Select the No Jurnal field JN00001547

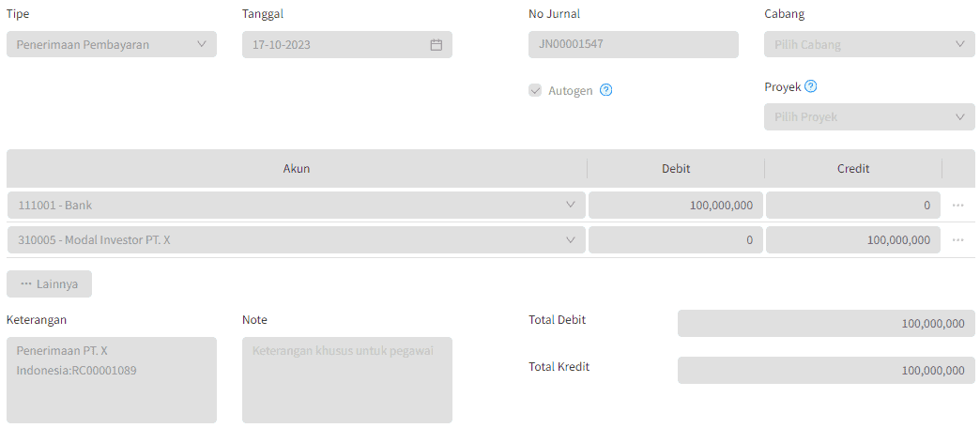[x=633, y=44]
